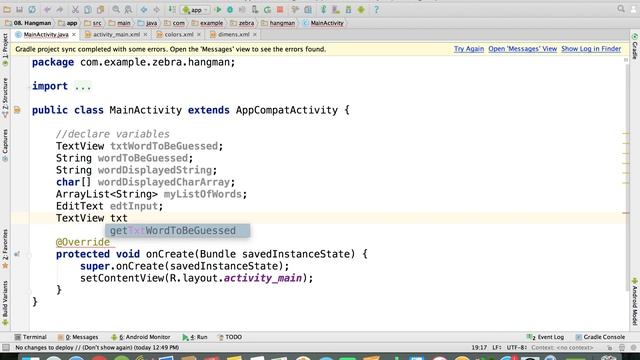Image resolution: width=640 pixels, height=360 pixels.
Task: Click the Replace icon in toolbar
Action: tap(128, 9)
